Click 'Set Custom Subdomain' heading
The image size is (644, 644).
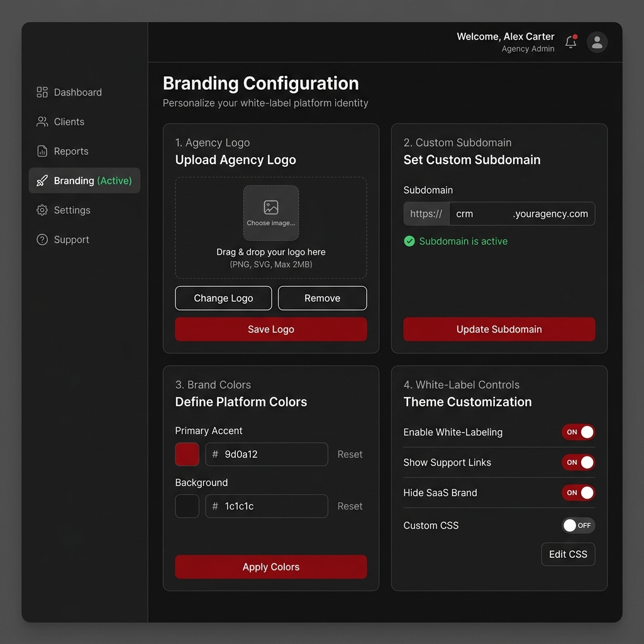tap(472, 160)
